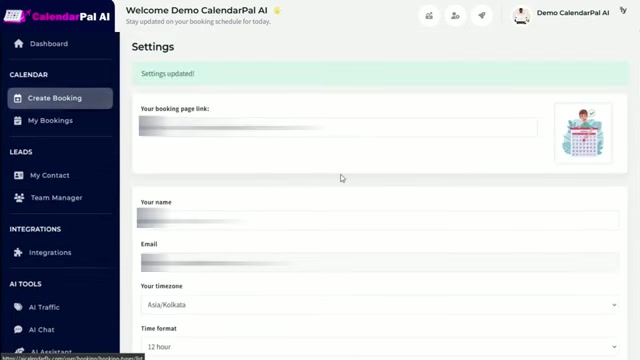
Task: Click the user settings round header icon
Action: tap(455, 16)
